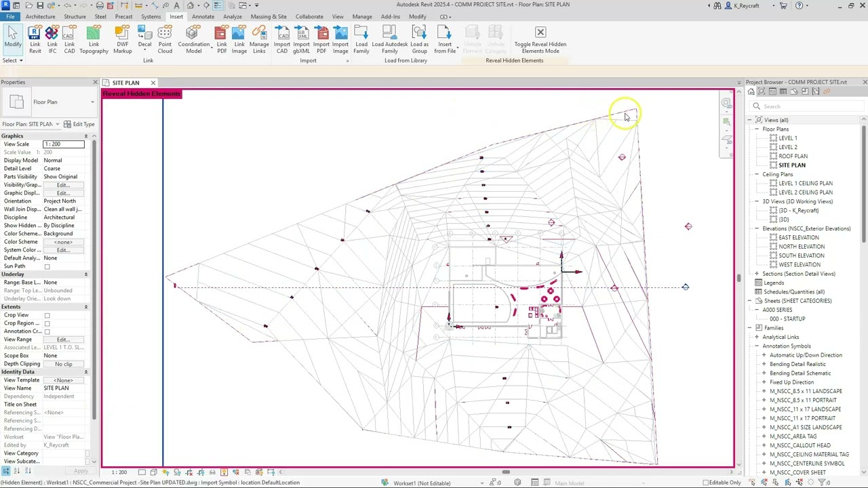Open the File menu

click(x=10, y=16)
